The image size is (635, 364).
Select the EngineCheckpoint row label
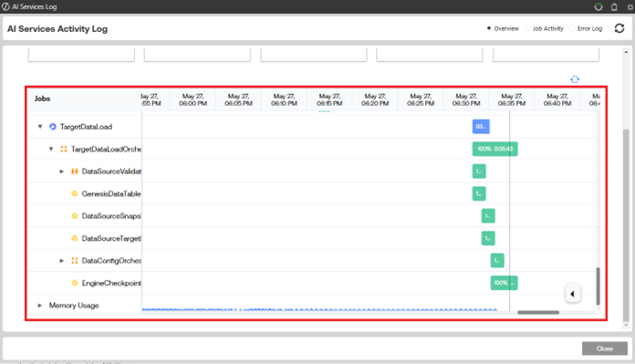111,283
